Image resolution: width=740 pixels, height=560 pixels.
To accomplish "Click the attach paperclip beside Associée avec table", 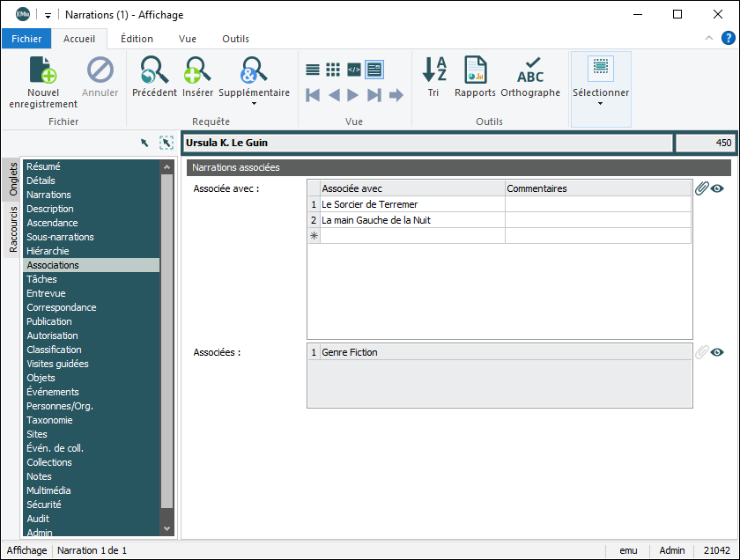I will (x=701, y=188).
